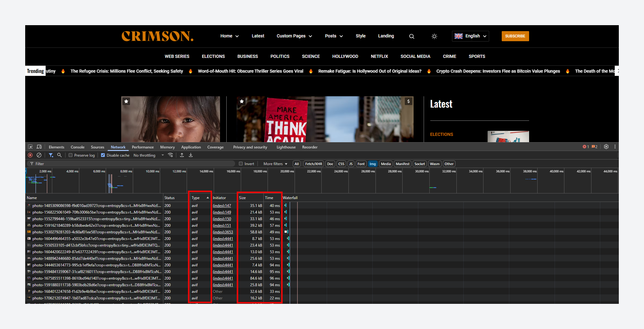
Task: Toggle the CSS type filter
Action: pos(341,164)
